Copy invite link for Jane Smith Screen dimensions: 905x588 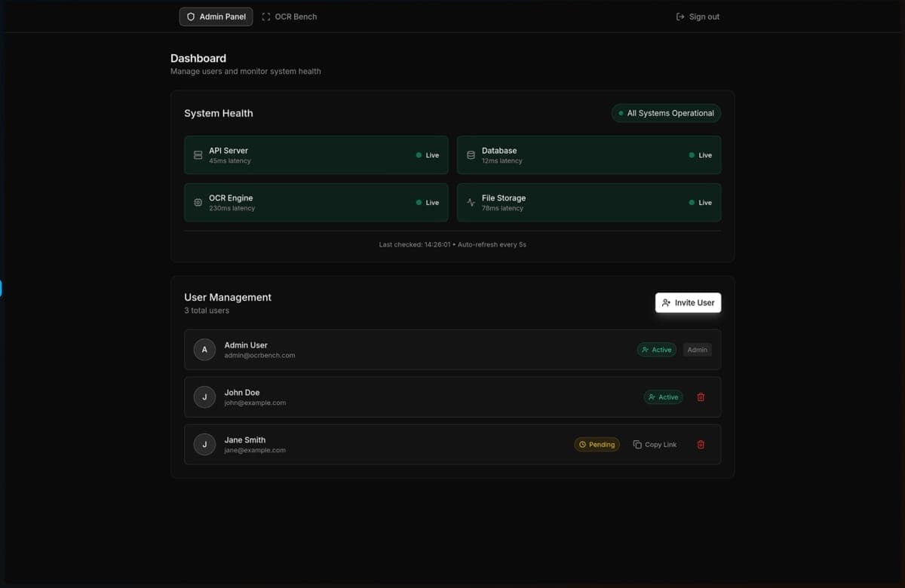655,445
